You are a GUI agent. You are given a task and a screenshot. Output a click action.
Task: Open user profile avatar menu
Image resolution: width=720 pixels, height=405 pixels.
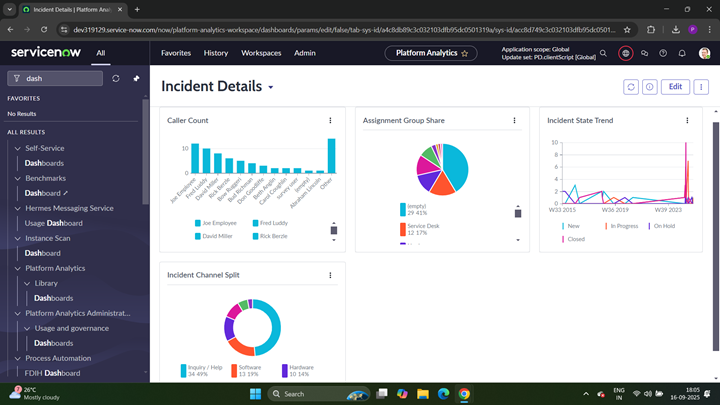[x=704, y=53]
